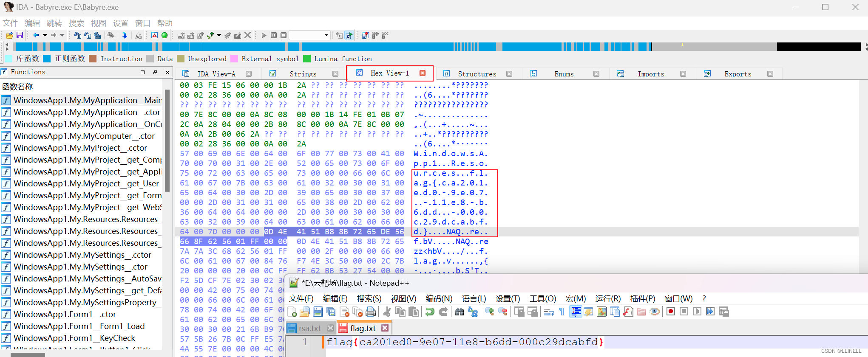Pause the debugger process
Screen dimensions: 868x357
[x=274, y=35]
